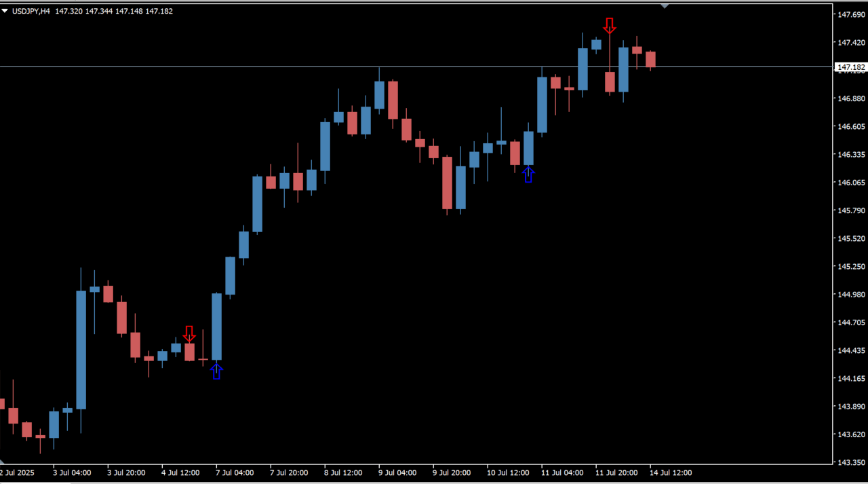Click the 10 Jul 12:00 time label
This screenshot has width=868, height=484.
[508, 472]
